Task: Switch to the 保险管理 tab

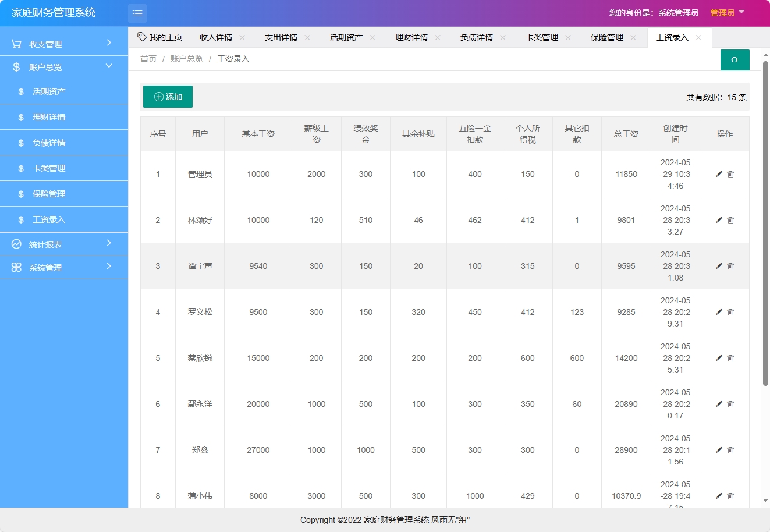Action: pos(608,36)
